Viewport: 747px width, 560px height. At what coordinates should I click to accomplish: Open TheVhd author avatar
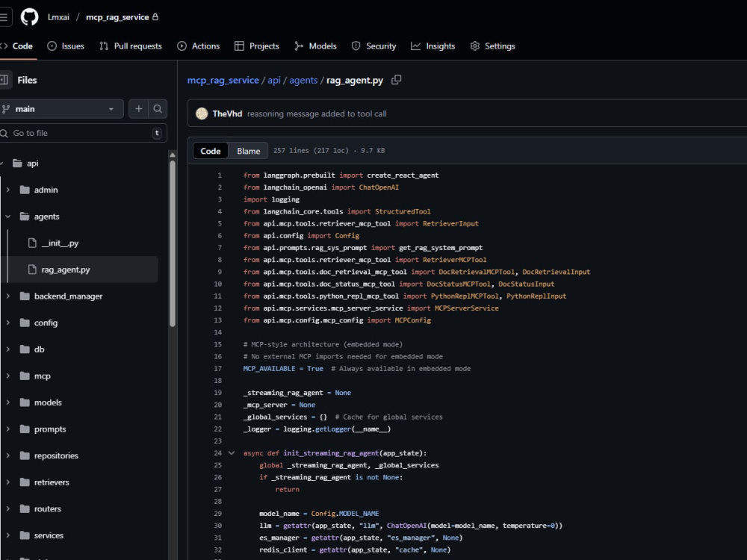pyautogui.click(x=202, y=113)
